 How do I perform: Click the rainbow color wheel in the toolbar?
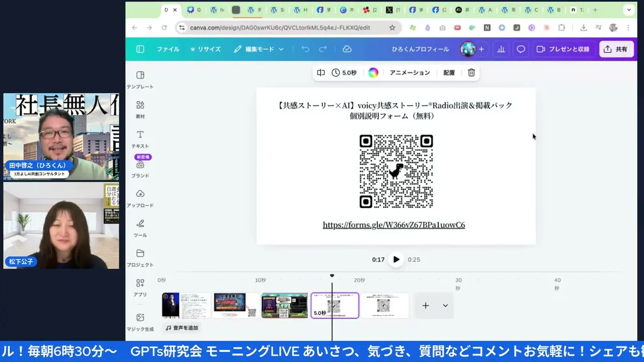tap(373, 72)
